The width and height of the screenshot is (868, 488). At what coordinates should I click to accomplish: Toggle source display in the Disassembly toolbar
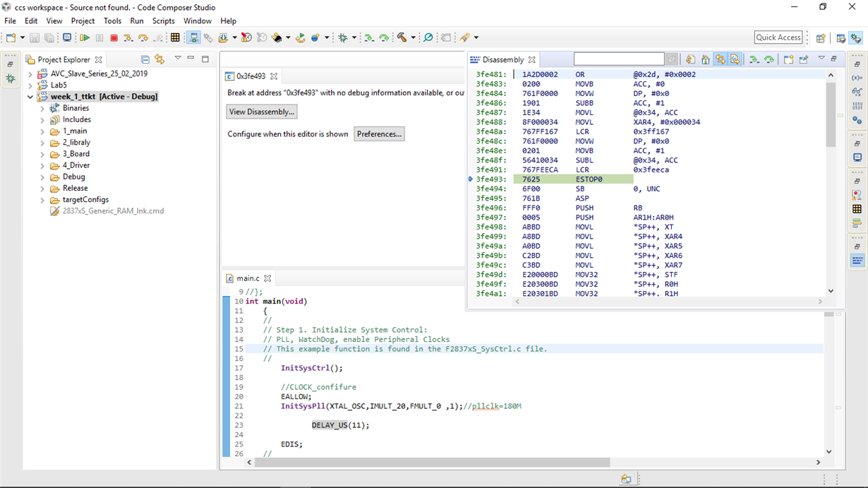coord(735,59)
